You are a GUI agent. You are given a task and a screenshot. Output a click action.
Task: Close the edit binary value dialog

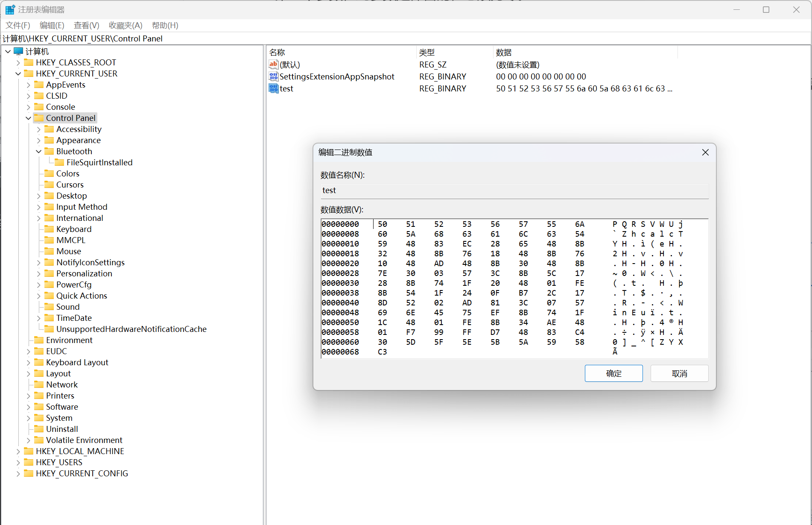705,153
